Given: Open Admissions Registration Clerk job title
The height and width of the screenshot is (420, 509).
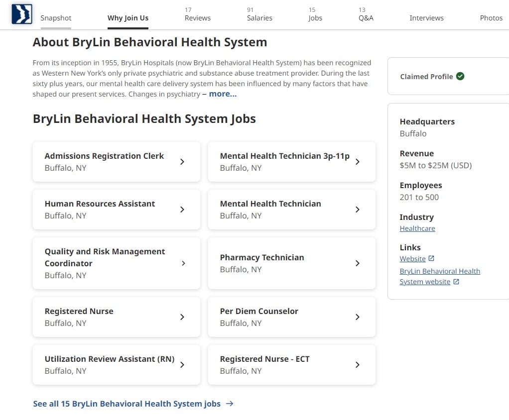Looking at the screenshot, I should 104,156.
